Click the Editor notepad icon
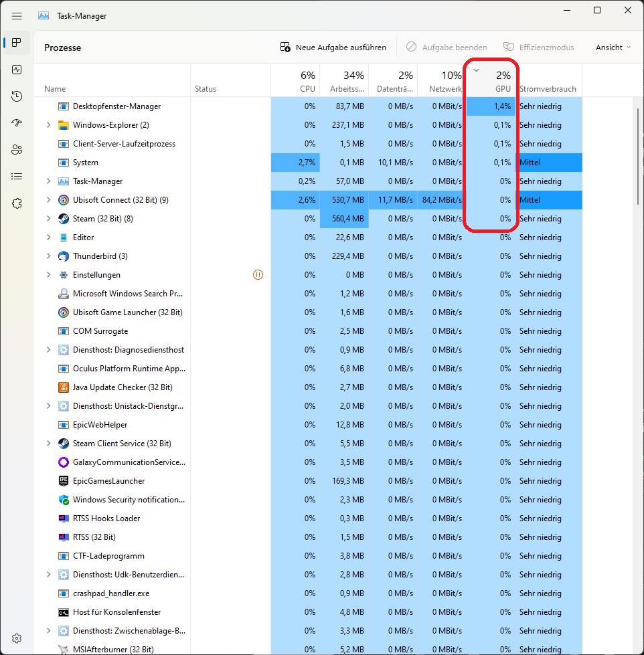The height and width of the screenshot is (655, 644). (64, 238)
